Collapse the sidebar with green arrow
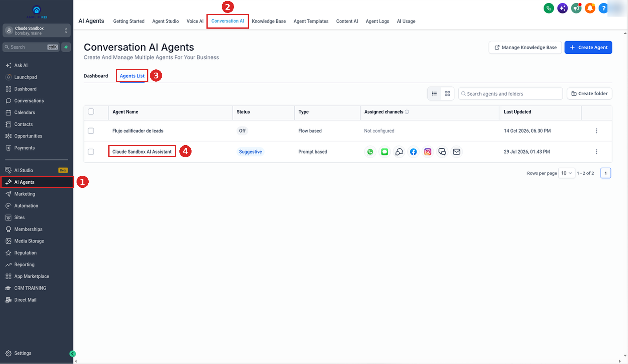The height and width of the screenshot is (364, 628). pyautogui.click(x=72, y=354)
